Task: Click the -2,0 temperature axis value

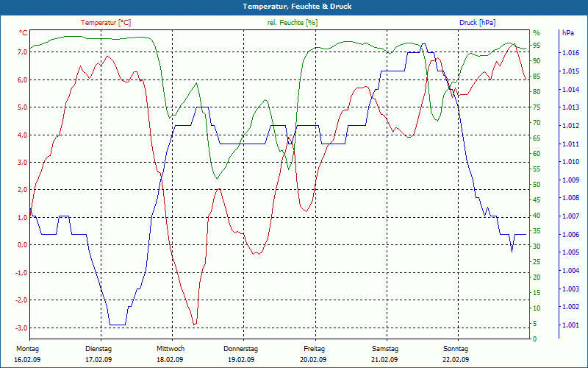Action: tap(21, 300)
